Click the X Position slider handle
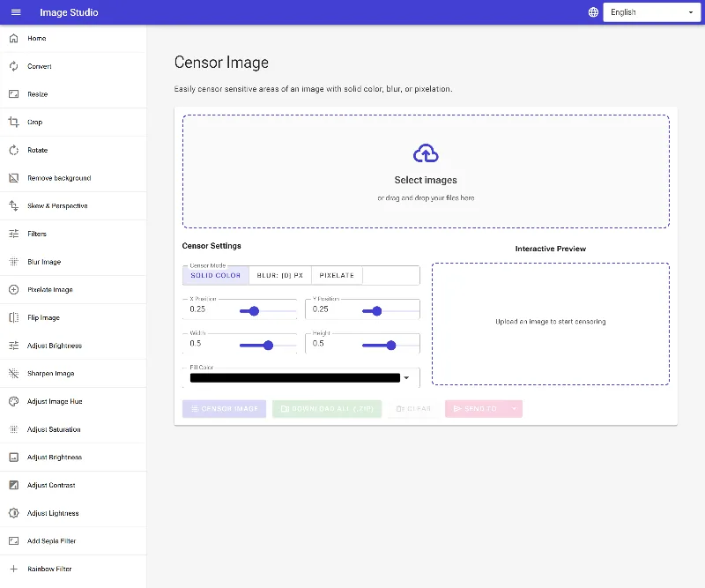Screen dimensions: 705x588 (254, 311)
